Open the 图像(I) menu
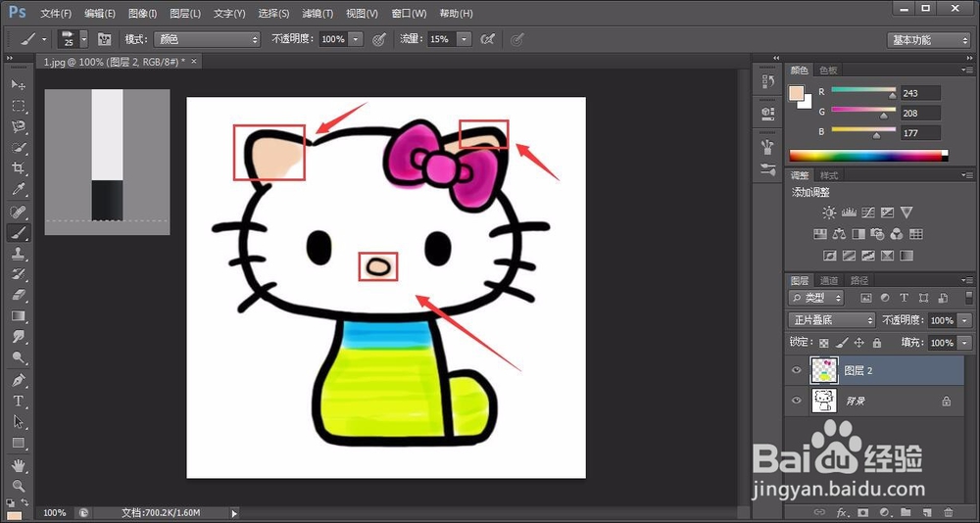Screen dimensions: 980x523 click(142, 13)
